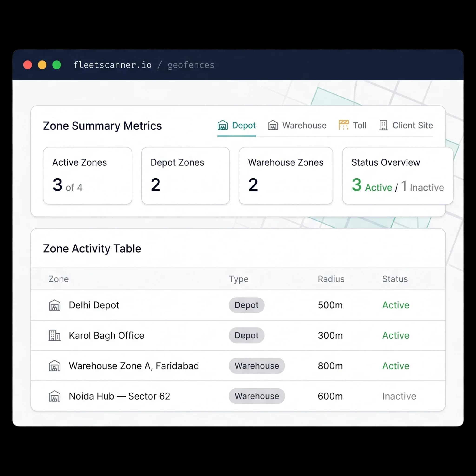The image size is (476, 476).
Task: Click Active status in Delhi Depot row
Action: (396, 305)
